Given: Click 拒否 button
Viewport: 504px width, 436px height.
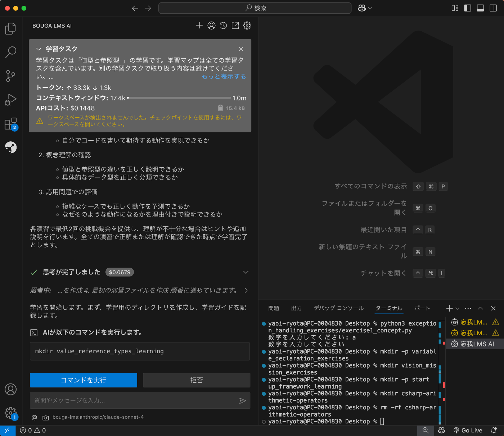Looking at the screenshot, I should click(197, 380).
